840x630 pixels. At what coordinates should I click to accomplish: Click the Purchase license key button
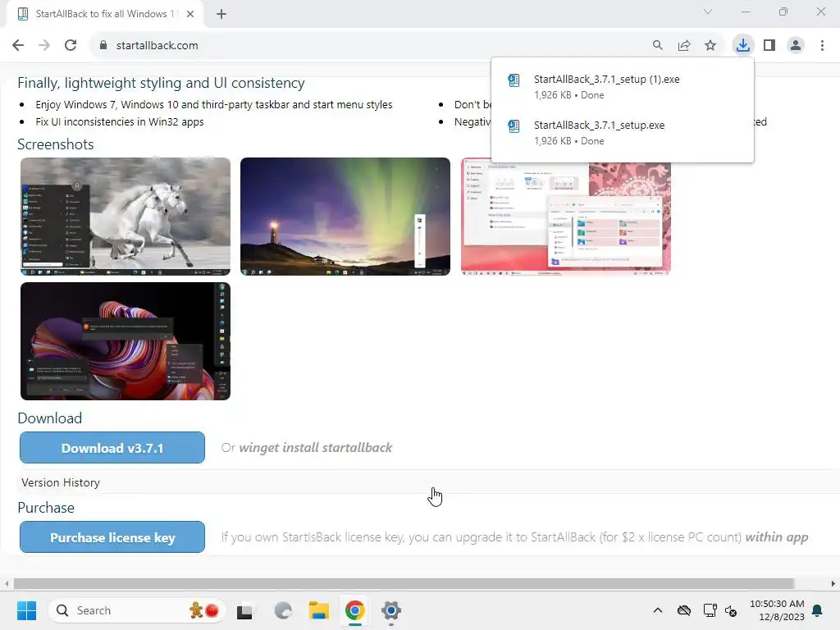click(112, 536)
